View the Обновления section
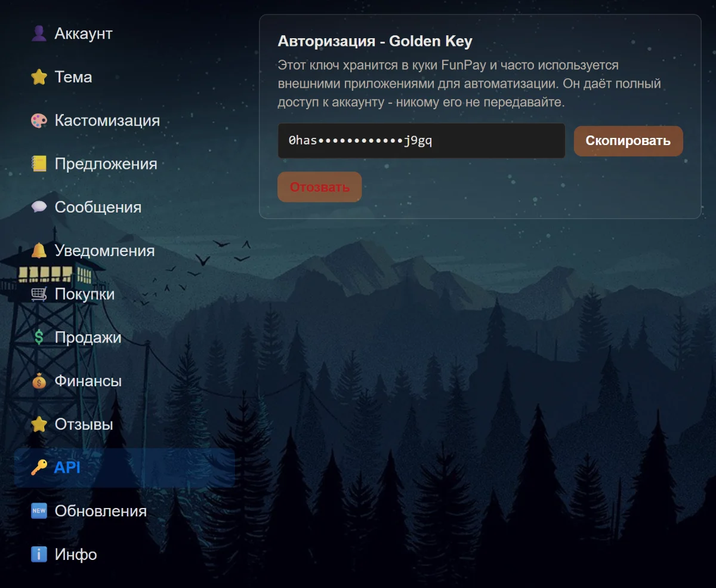This screenshot has height=588, width=716. pyautogui.click(x=124, y=511)
